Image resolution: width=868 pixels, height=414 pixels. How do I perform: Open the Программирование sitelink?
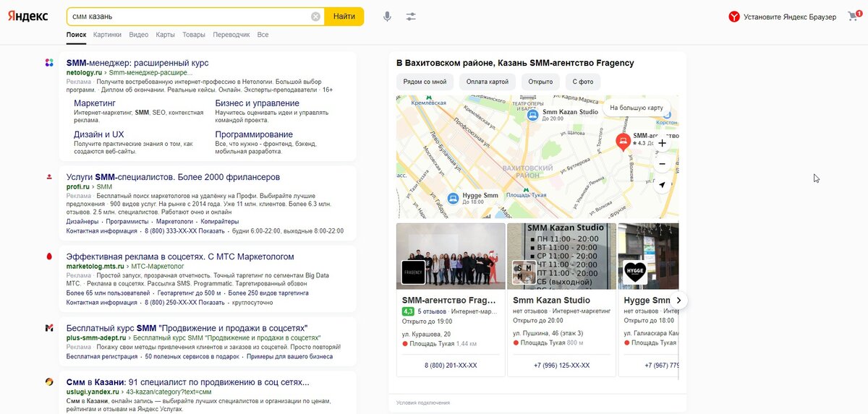pos(254,134)
